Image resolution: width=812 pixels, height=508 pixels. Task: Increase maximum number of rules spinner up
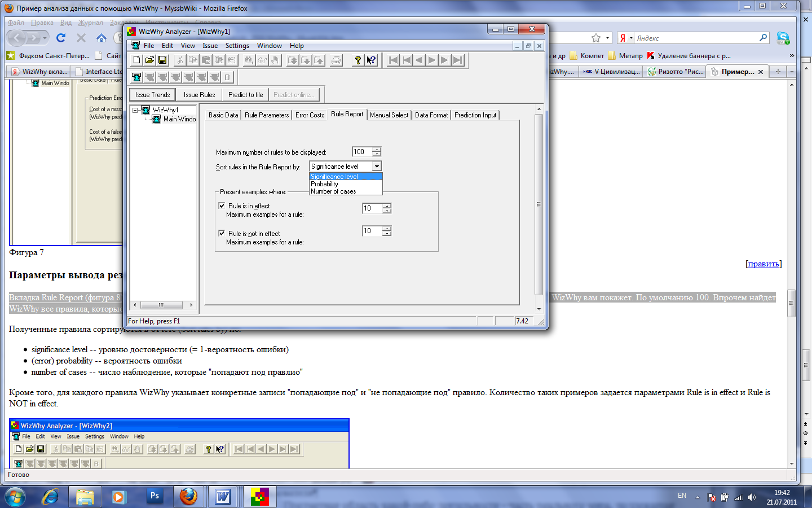[377, 149]
